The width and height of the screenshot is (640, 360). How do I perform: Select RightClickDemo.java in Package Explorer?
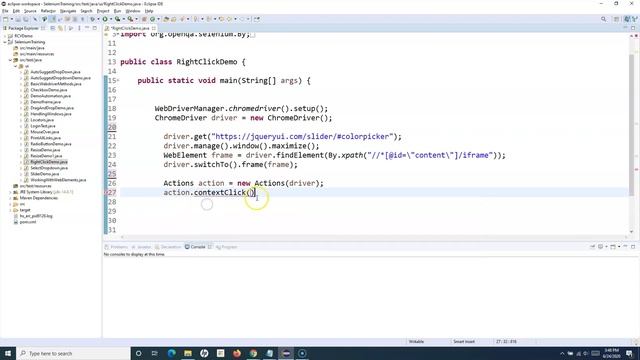(49, 162)
